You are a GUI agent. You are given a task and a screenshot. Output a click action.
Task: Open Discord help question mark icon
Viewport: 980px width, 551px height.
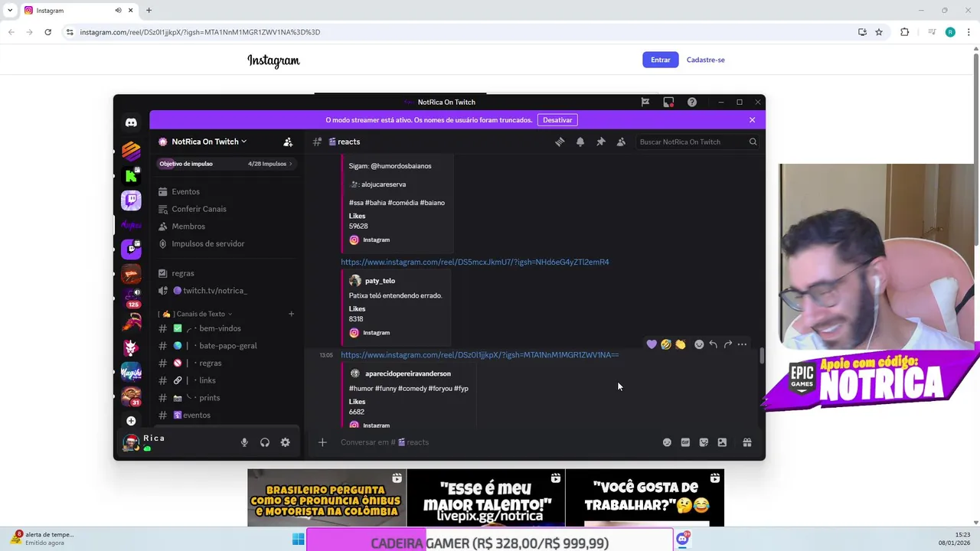(692, 102)
